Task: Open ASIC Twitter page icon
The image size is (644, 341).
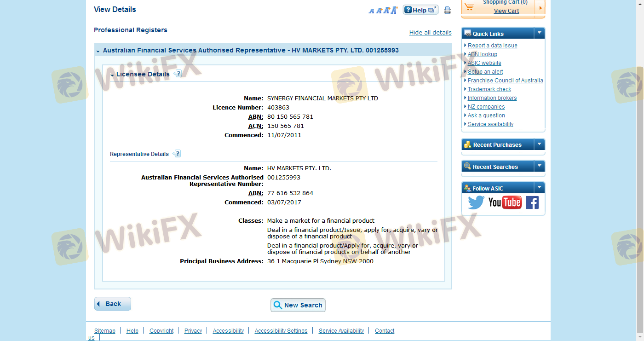Action: [476, 202]
